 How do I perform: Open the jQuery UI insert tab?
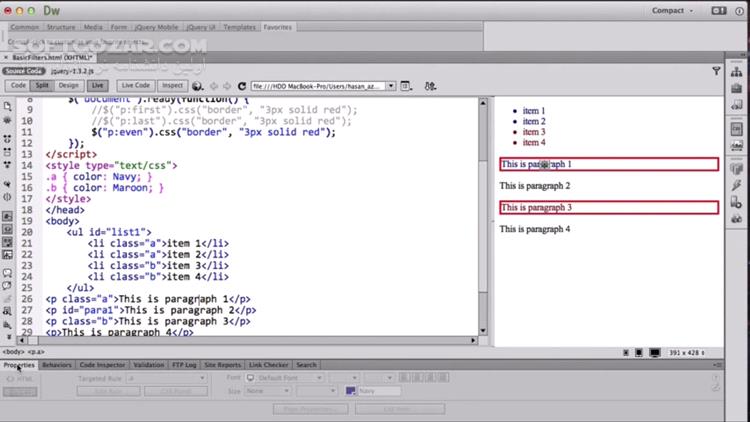point(200,27)
